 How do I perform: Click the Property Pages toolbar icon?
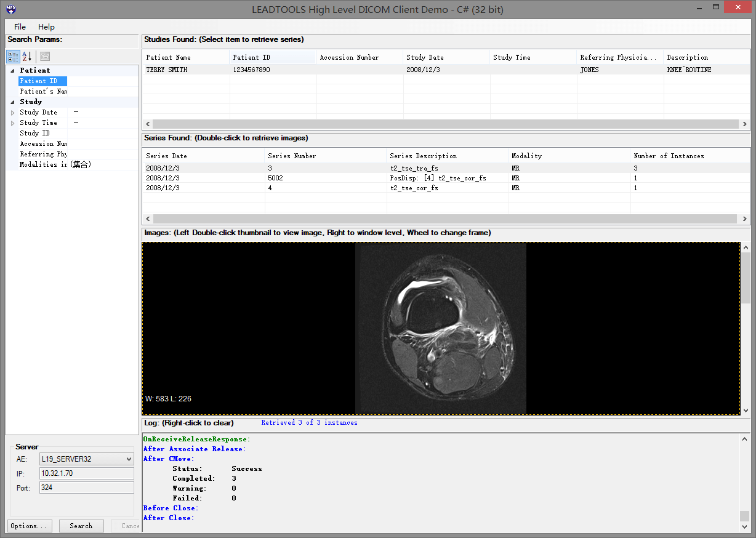click(45, 57)
